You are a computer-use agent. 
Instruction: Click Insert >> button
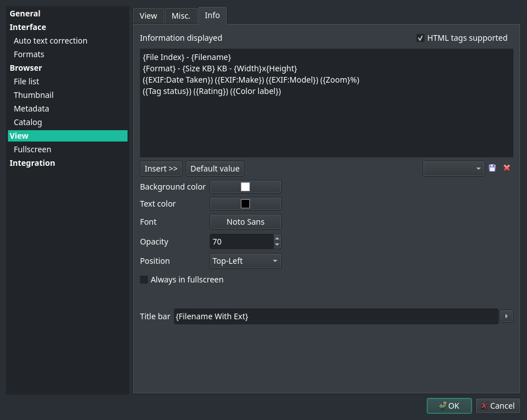pos(161,169)
